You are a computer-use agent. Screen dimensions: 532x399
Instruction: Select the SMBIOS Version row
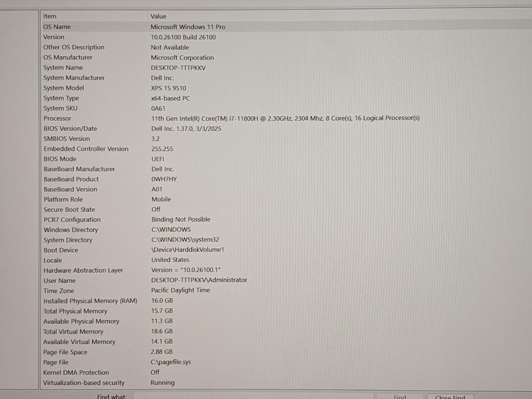click(x=286, y=139)
